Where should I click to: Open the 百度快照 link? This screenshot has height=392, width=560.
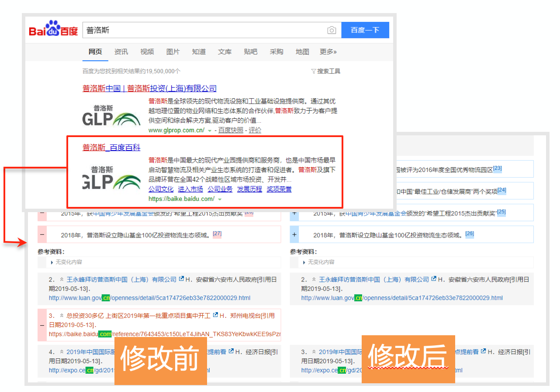click(231, 130)
